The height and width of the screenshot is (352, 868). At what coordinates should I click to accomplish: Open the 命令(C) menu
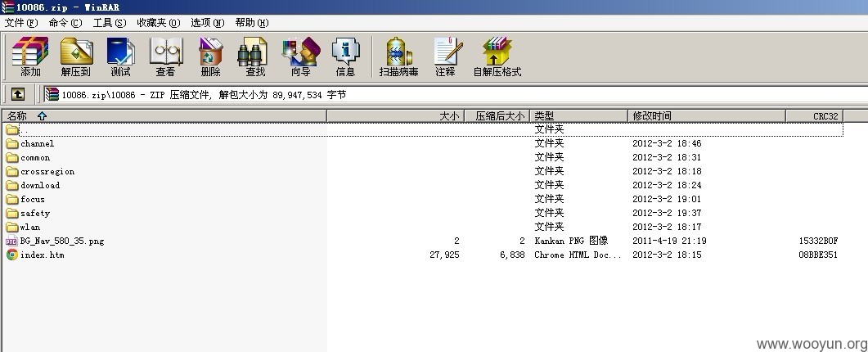[x=65, y=23]
